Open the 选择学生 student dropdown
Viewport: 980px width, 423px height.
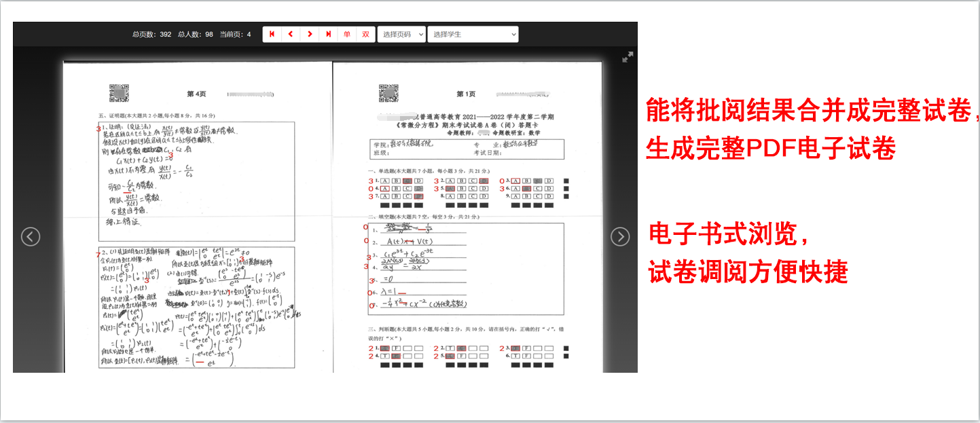(x=473, y=34)
